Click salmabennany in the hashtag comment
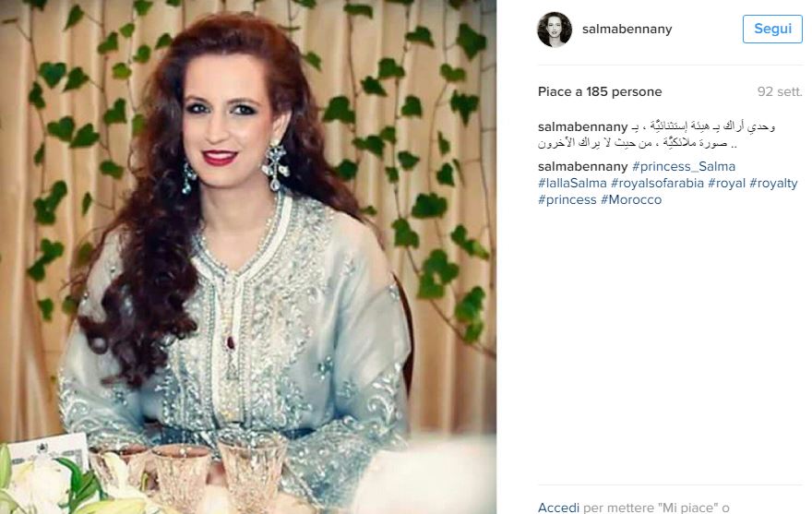The width and height of the screenshot is (812, 514). coord(582,166)
